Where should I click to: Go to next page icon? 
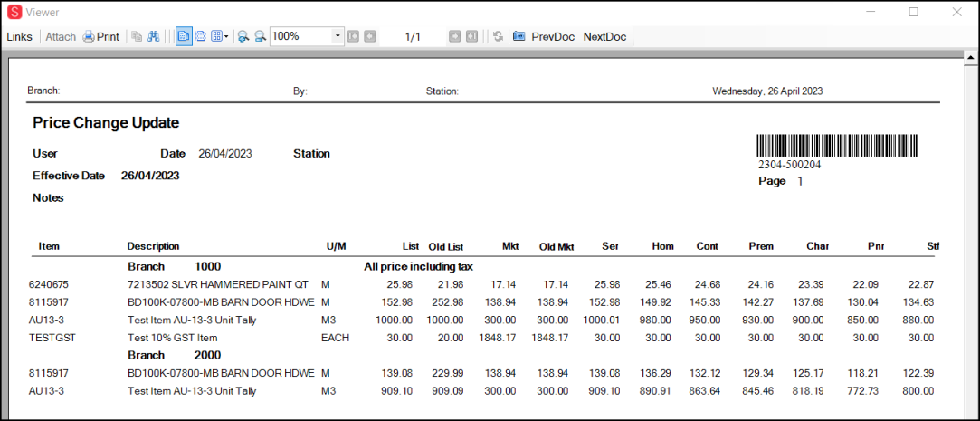[454, 37]
